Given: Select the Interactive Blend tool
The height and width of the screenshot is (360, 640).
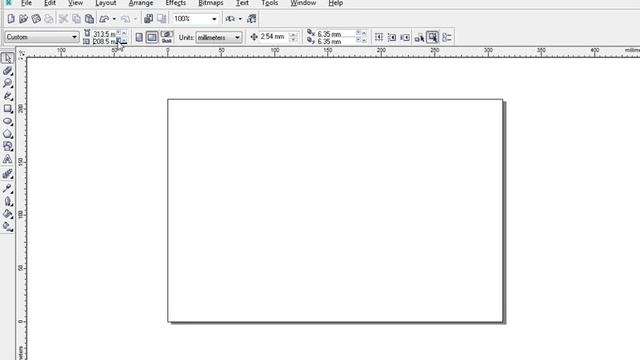Looking at the screenshot, I should (7, 174).
